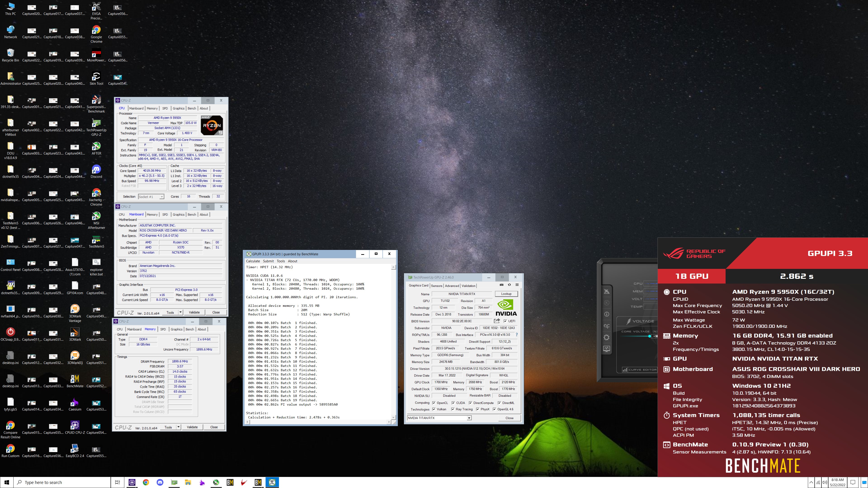
Task: Open the Submit menu in GPUPI
Action: [268, 261]
